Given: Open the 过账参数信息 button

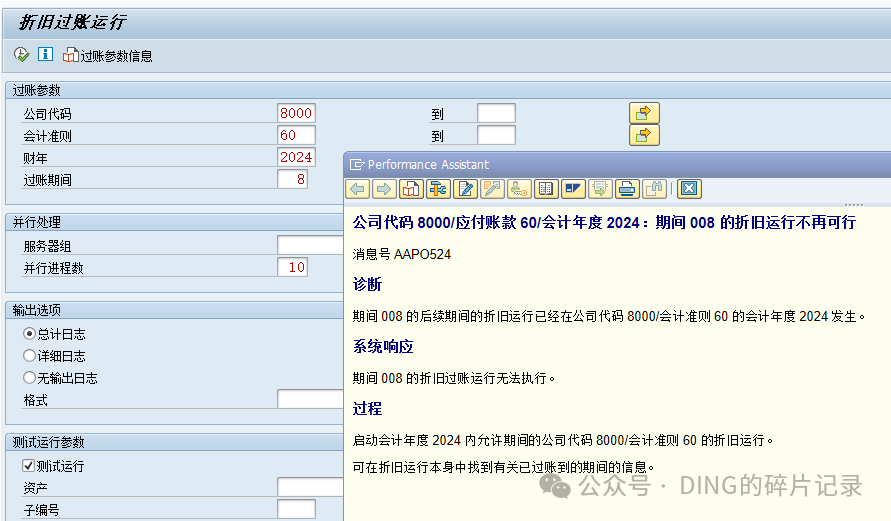Looking at the screenshot, I should click(x=107, y=56).
